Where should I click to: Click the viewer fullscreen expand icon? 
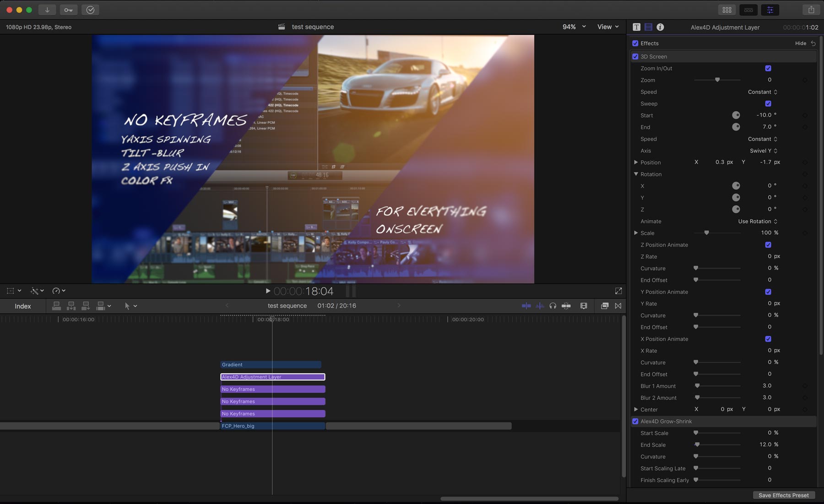point(618,291)
